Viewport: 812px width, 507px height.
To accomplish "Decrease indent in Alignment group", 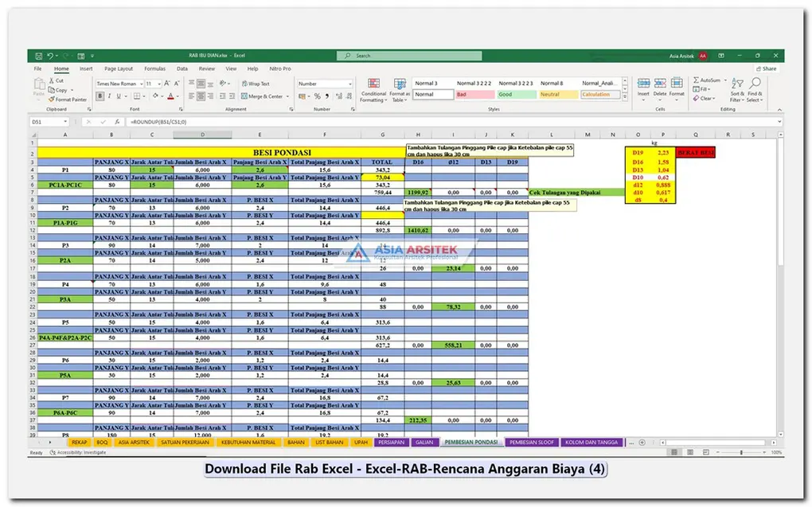I will pos(223,96).
